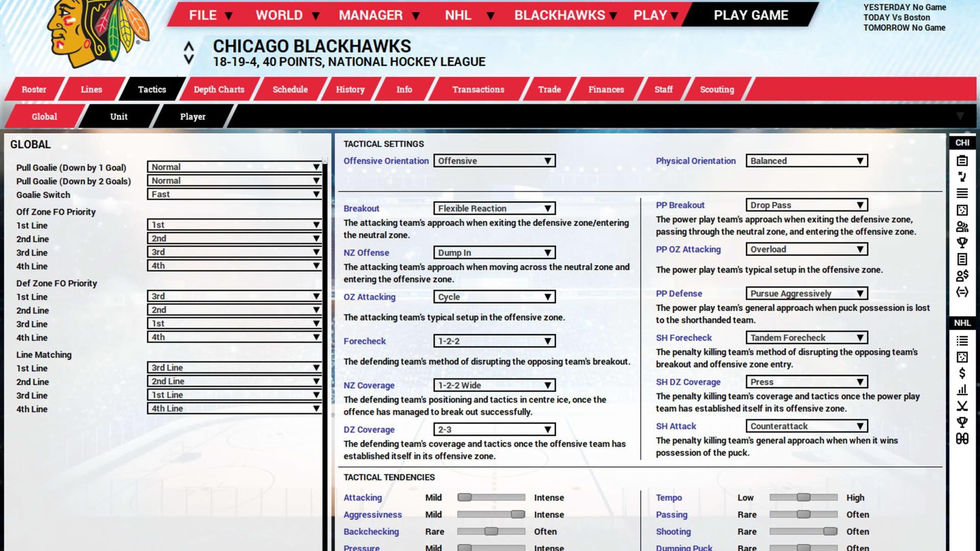This screenshot has height=551, width=980.
Task: Switch to the Depth Charts tab
Action: click(219, 89)
